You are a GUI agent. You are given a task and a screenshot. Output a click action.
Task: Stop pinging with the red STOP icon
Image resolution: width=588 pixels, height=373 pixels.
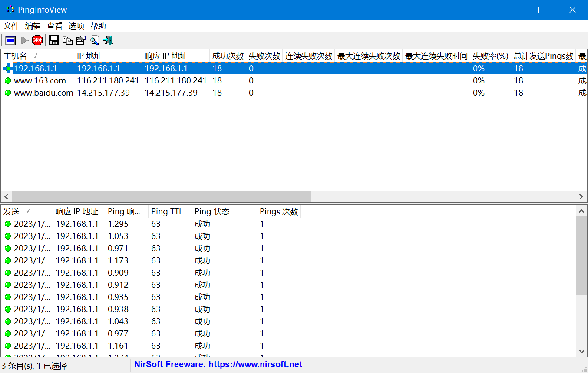pos(37,40)
